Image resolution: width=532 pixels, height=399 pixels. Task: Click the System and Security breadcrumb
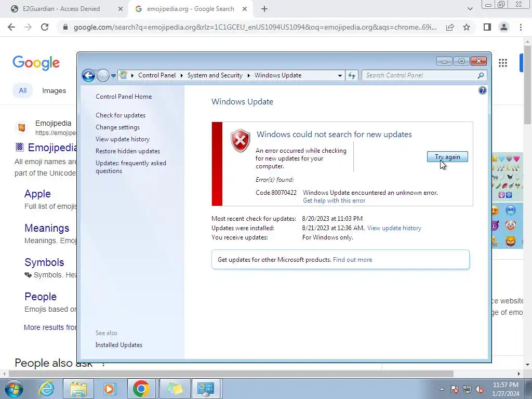tap(215, 75)
